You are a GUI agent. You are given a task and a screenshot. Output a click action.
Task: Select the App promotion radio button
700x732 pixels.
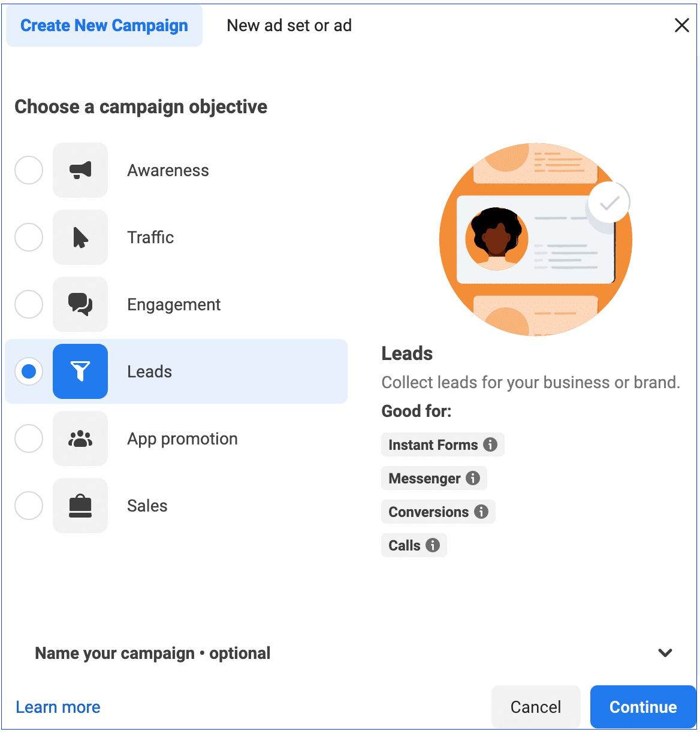point(29,438)
